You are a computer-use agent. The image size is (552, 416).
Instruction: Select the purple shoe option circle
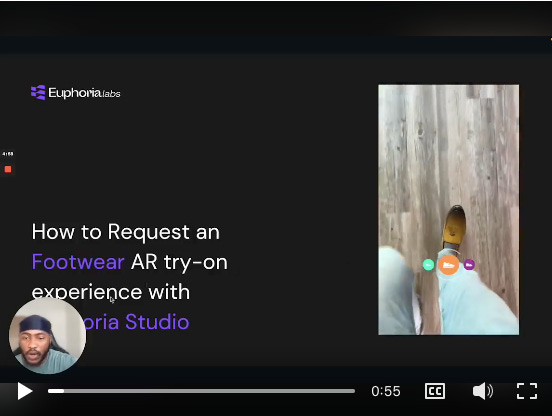tap(469, 264)
